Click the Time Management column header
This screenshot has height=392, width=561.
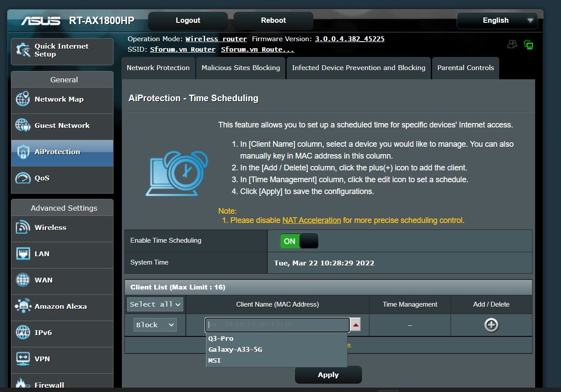(x=410, y=304)
